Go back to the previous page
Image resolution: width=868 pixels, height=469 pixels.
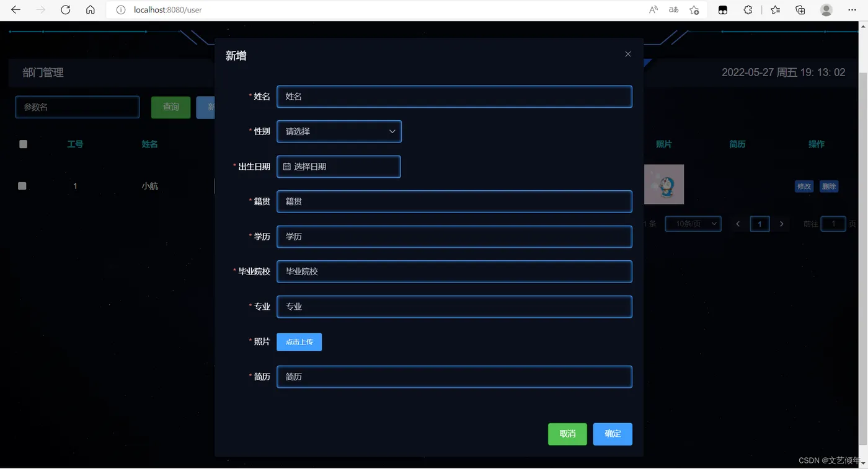[16, 10]
